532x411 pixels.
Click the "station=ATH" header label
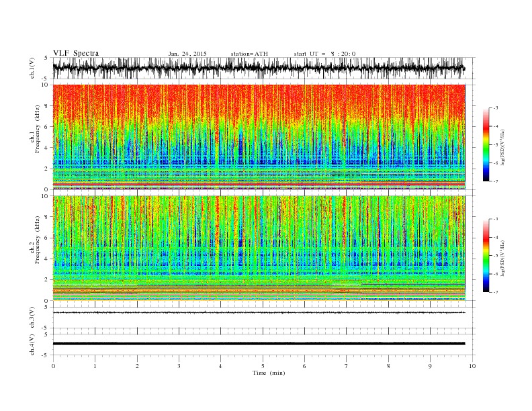click(249, 54)
